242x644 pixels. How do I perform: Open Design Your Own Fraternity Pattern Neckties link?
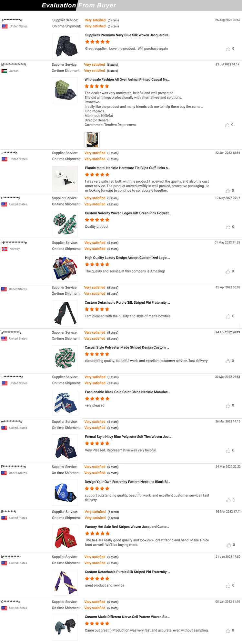point(127,482)
